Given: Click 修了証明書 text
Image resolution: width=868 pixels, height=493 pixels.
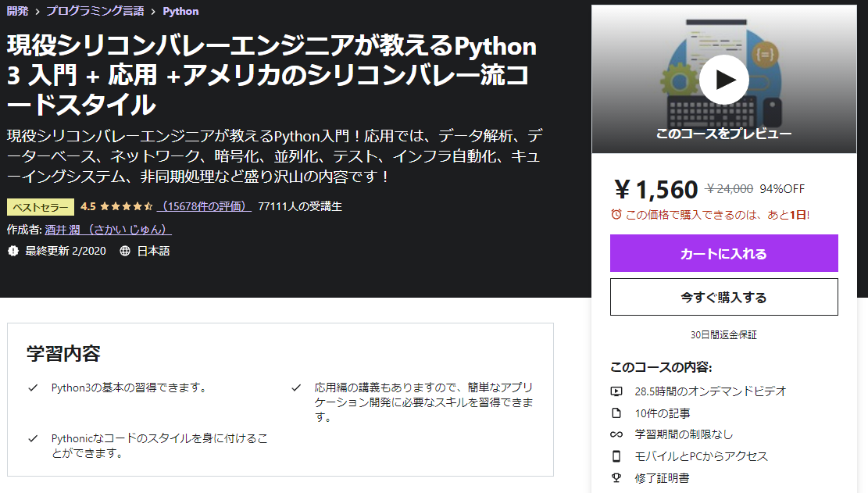Looking at the screenshot, I should click(x=662, y=478).
